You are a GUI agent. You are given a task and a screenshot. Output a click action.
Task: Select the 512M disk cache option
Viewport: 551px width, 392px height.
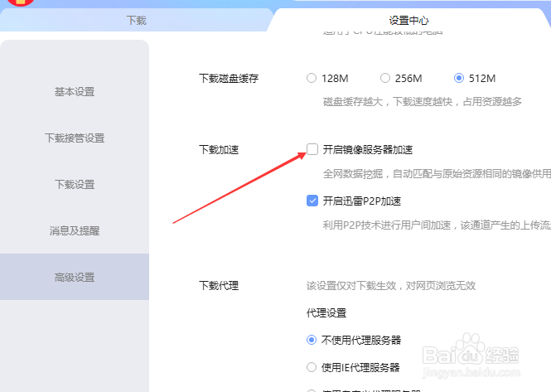pos(459,78)
